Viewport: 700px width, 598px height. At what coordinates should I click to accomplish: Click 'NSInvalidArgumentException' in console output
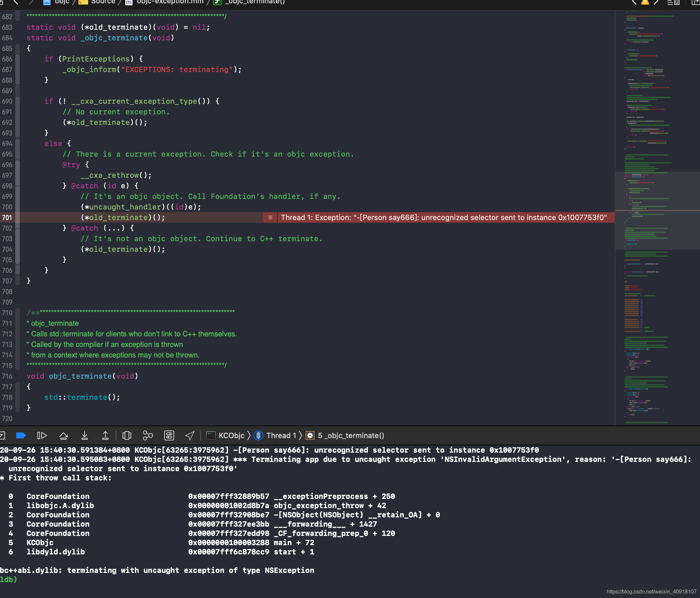(x=505, y=459)
